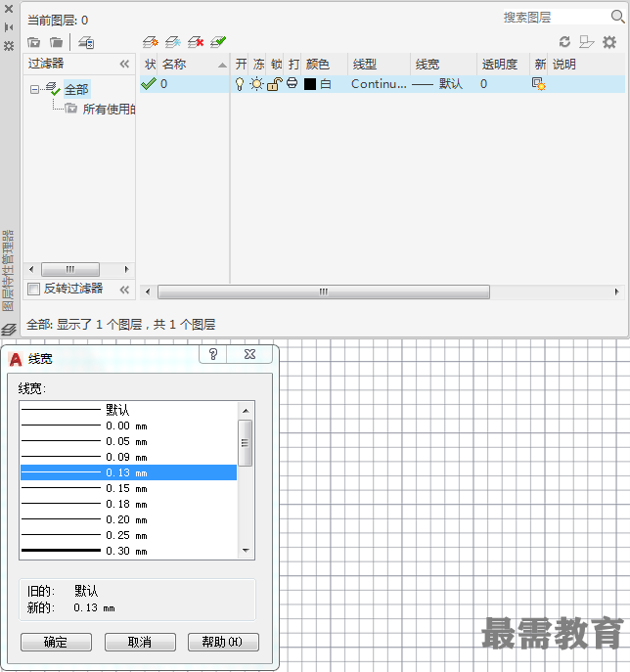Select the 0.20 mm lineweight
This screenshot has height=672, width=630.
128,519
